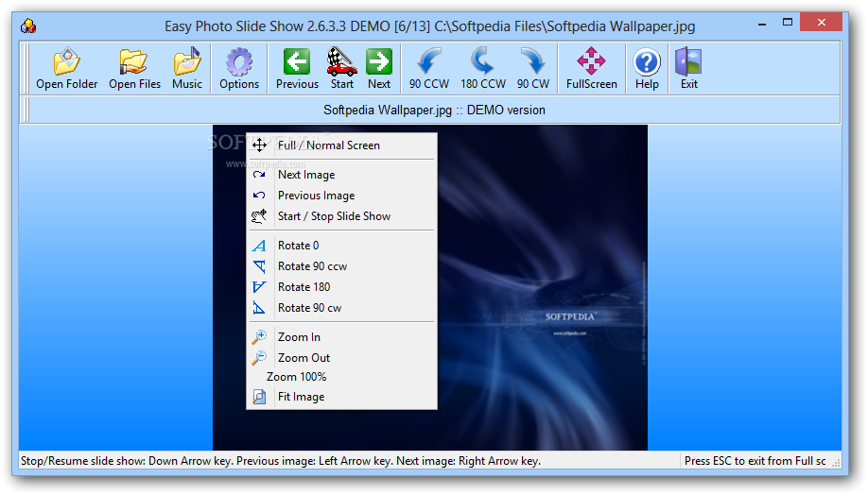Click the window resize grip in status bar
This screenshot has width=868, height=495.
click(836, 463)
